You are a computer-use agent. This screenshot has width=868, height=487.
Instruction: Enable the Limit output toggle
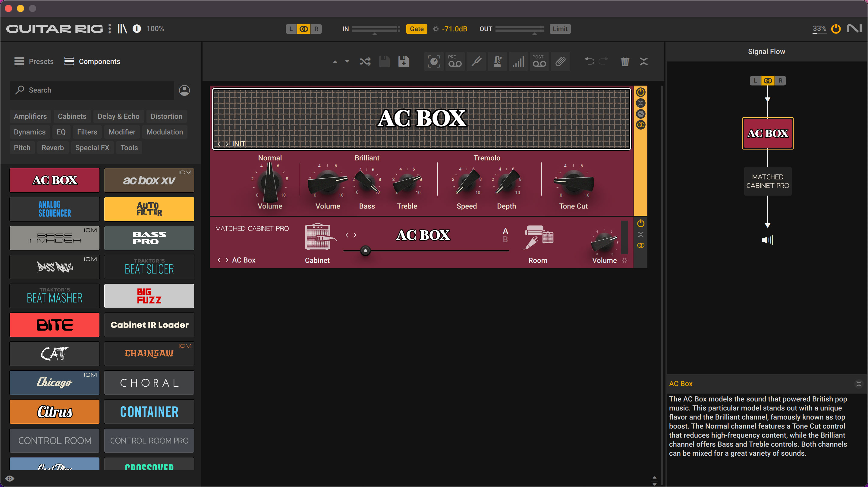pos(560,29)
